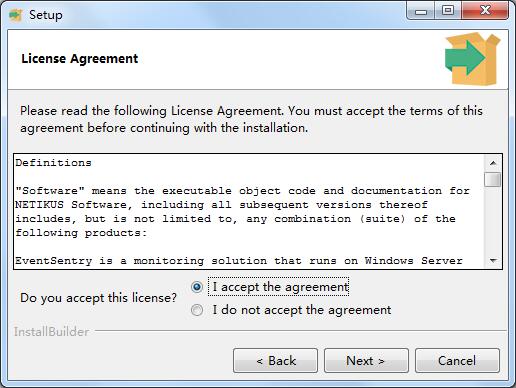The image size is (516, 388).
Task: Click the installer box with green arrow logo
Action: 472,59
